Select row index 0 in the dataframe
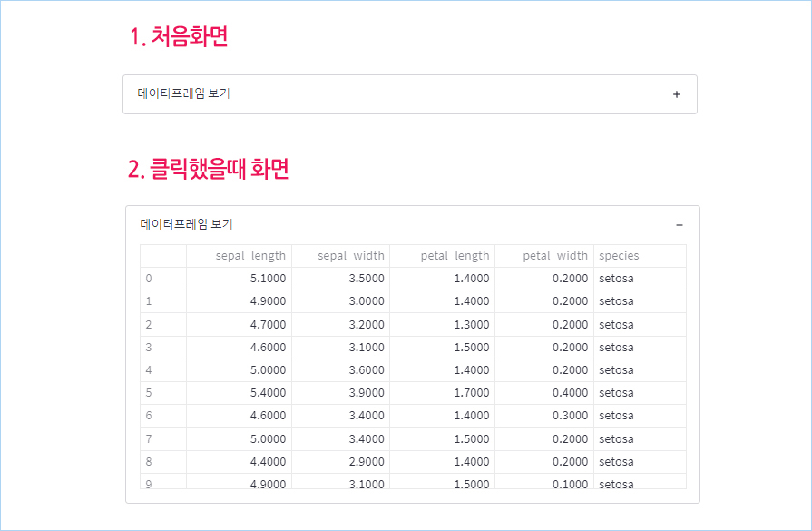Viewport: 812px width, 531px height. click(x=163, y=279)
